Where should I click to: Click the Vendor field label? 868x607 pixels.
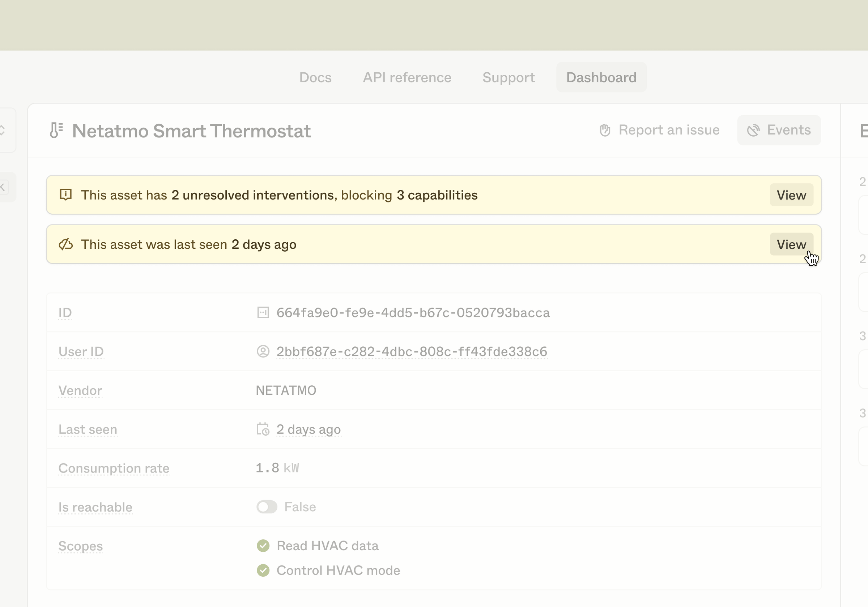tap(80, 390)
